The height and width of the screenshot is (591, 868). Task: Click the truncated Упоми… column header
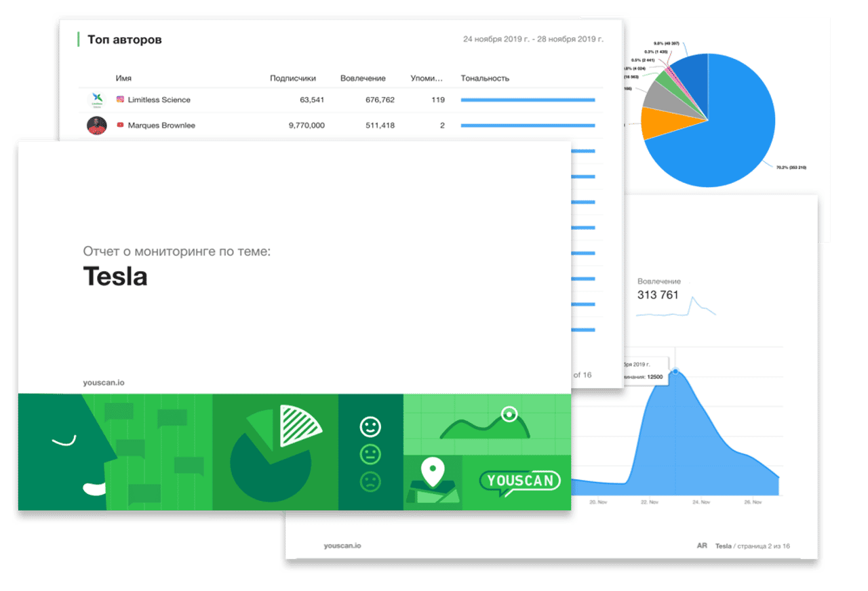click(427, 78)
